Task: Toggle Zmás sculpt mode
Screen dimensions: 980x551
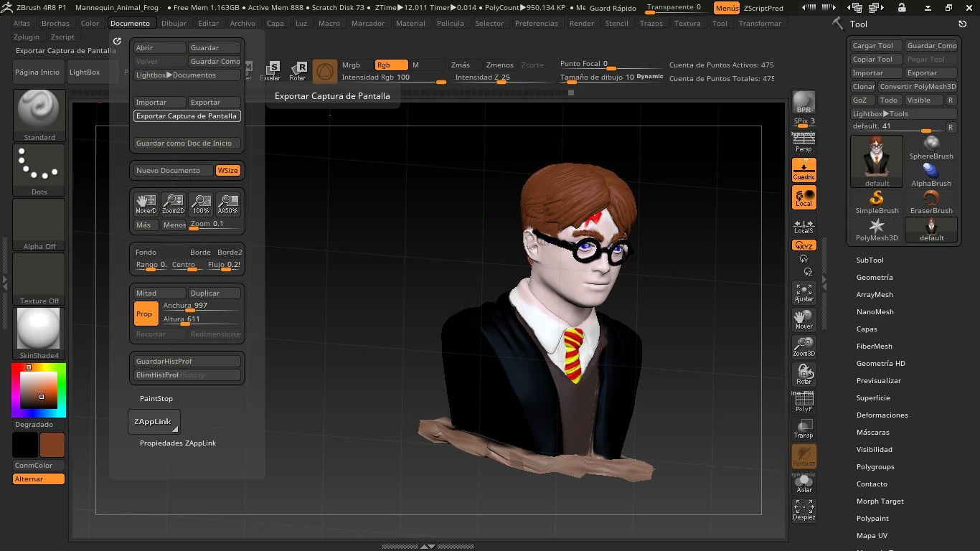Action: 465,65
